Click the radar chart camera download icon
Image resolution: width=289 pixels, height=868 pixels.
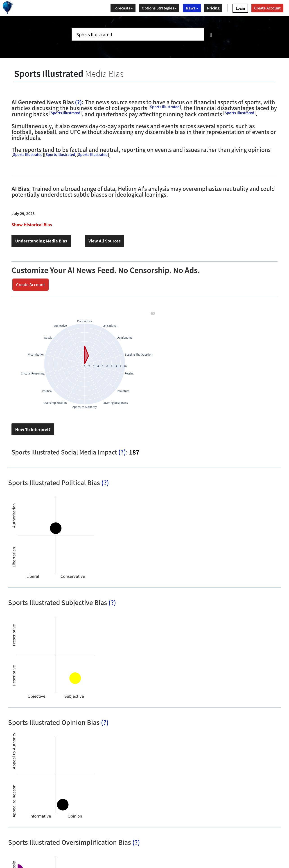[153, 313]
